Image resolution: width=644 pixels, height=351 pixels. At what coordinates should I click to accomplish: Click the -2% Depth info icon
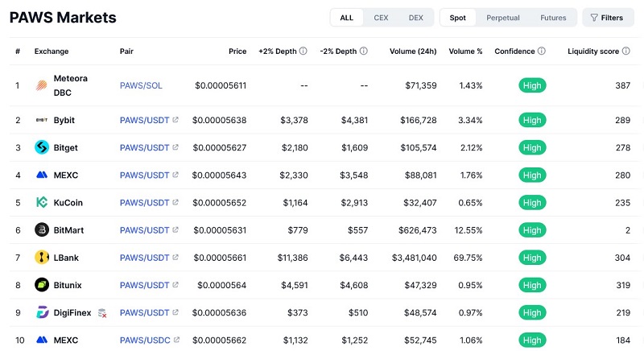(x=364, y=51)
